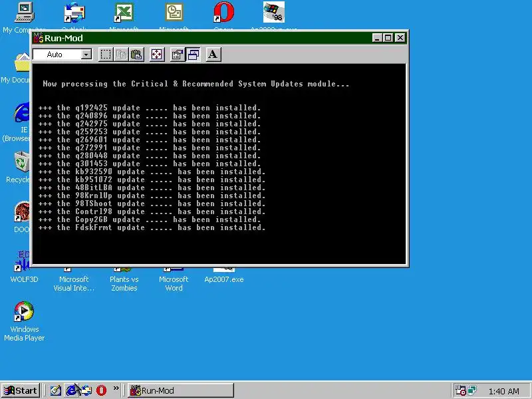Click the FdskFrmt update line
Viewport: 532px width, 399px height.
[x=152, y=227]
